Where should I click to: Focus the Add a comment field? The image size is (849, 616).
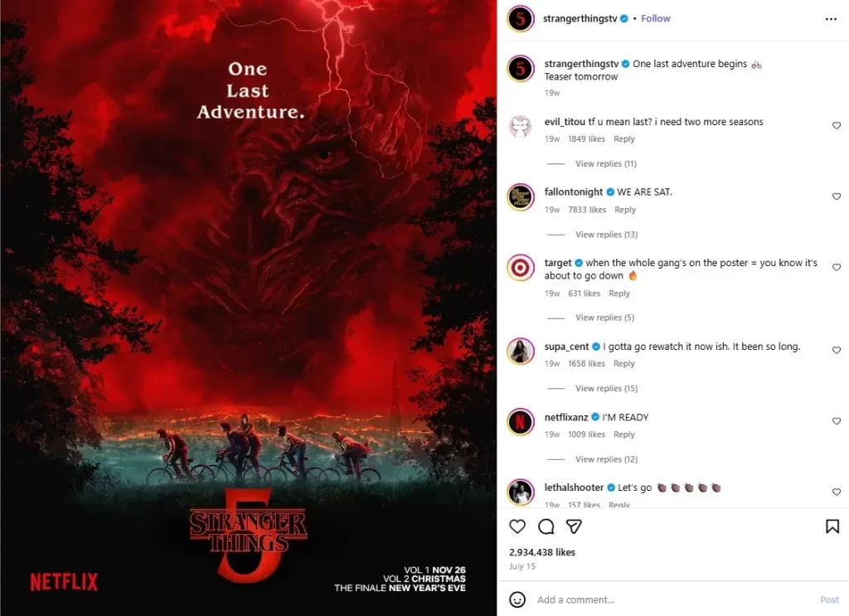(x=672, y=599)
